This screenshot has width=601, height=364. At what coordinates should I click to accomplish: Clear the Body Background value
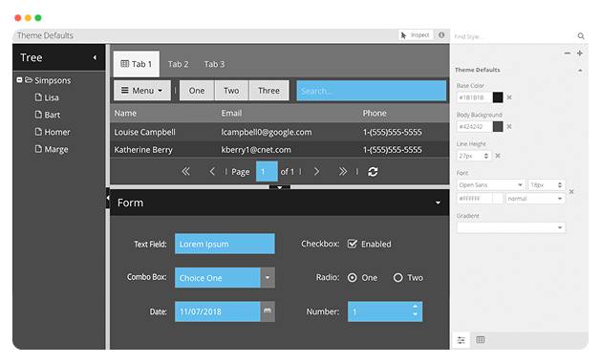click(x=509, y=126)
